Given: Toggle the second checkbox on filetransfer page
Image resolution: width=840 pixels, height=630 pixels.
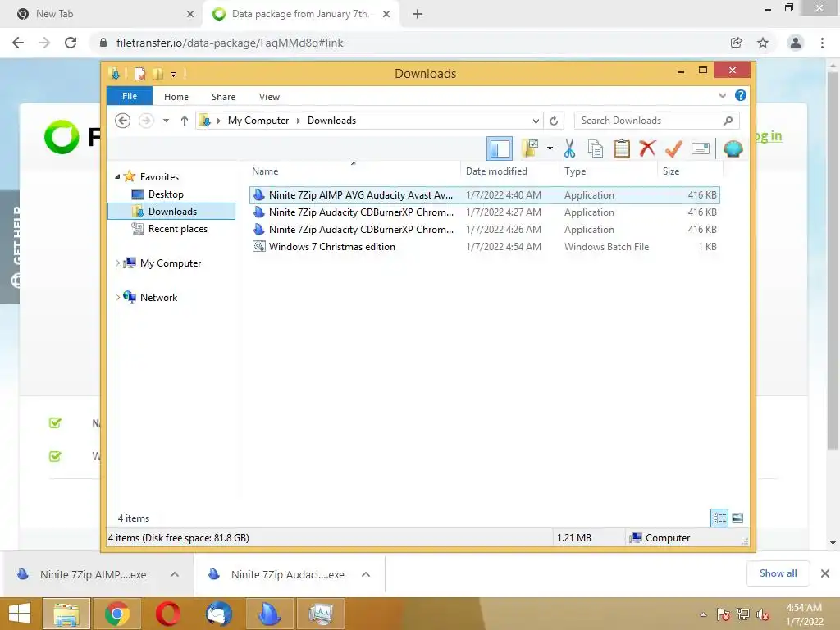Looking at the screenshot, I should point(55,456).
